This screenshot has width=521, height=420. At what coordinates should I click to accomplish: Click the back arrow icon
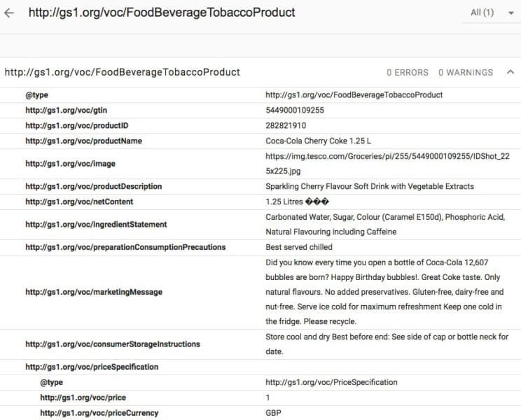(x=9, y=13)
